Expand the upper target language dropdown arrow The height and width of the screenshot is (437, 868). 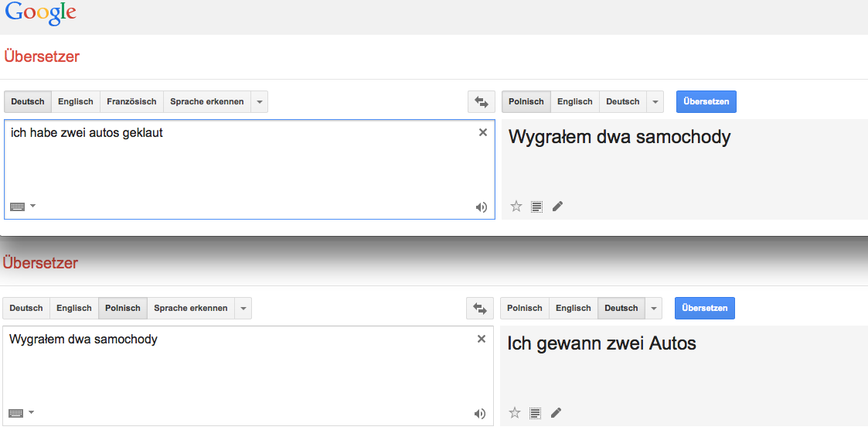pyautogui.click(x=655, y=101)
